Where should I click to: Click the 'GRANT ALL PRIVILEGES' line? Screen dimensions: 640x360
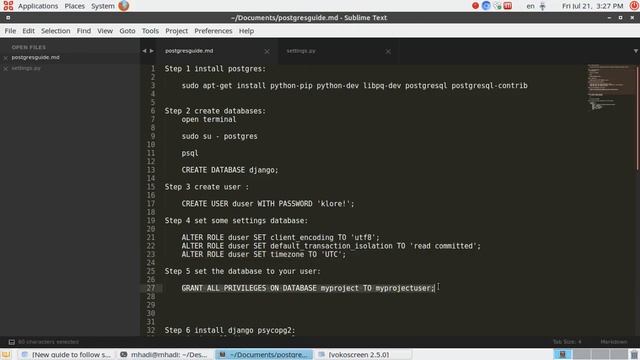click(x=308, y=288)
